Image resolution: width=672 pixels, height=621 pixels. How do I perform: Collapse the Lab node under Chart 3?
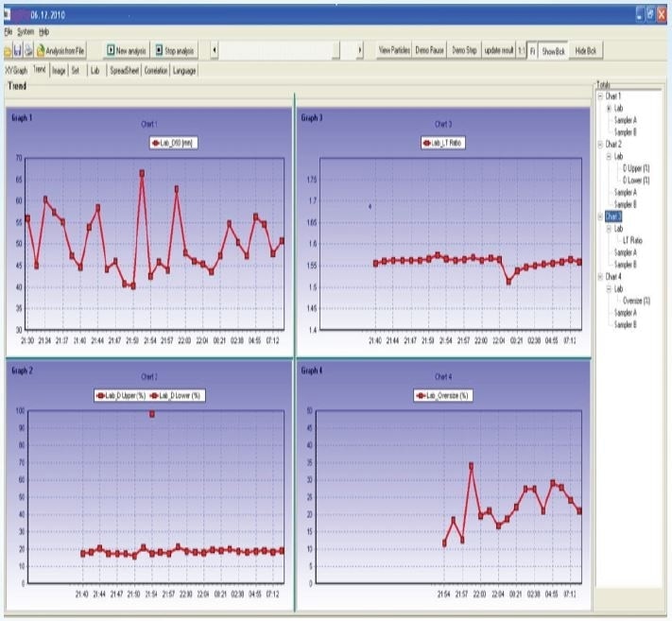[609, 229]
